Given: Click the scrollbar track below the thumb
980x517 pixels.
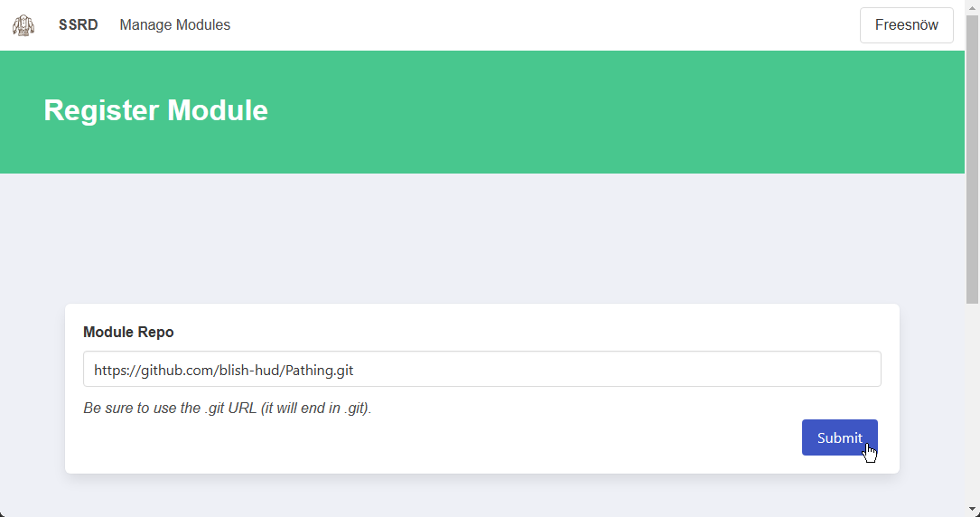Looking at the screenshot, I should point(972,403).
